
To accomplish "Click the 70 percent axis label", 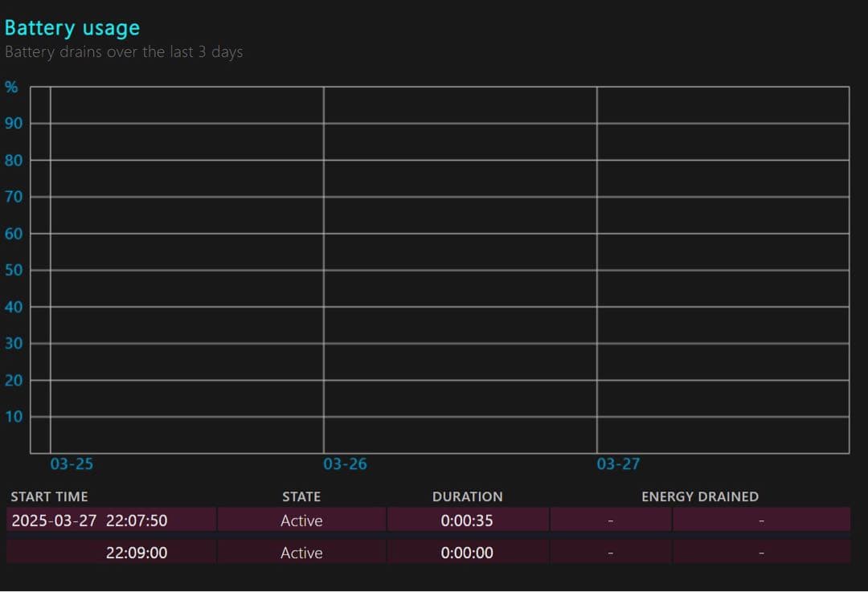I will pos(14,197).
